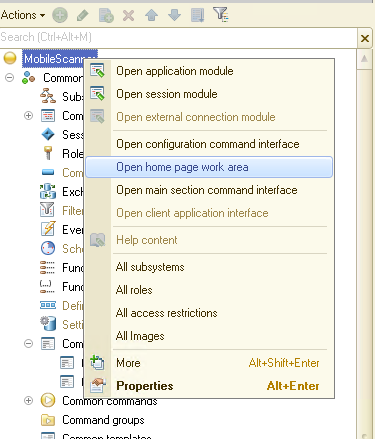
Task: Click the Exchange plans icon
Action: (x=48, y=191)
